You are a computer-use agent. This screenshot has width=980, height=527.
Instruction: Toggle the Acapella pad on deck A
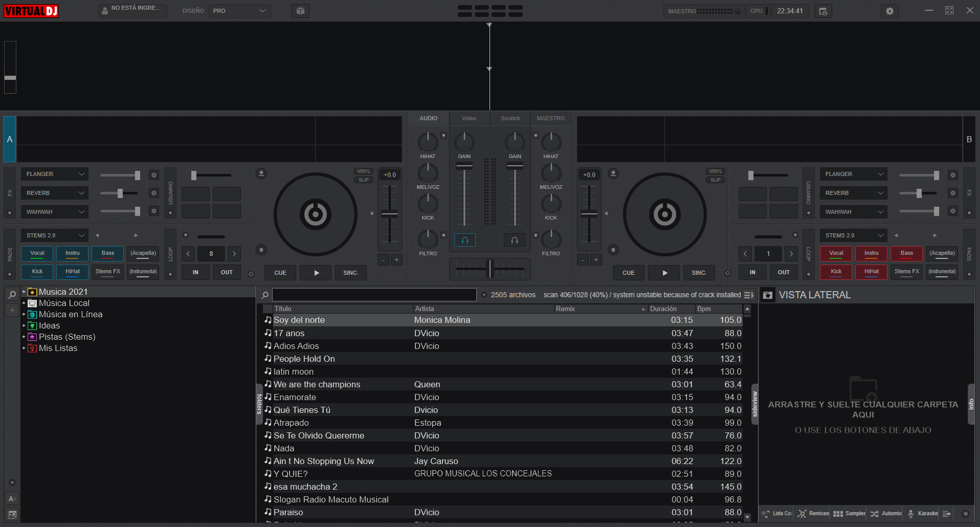143,254
